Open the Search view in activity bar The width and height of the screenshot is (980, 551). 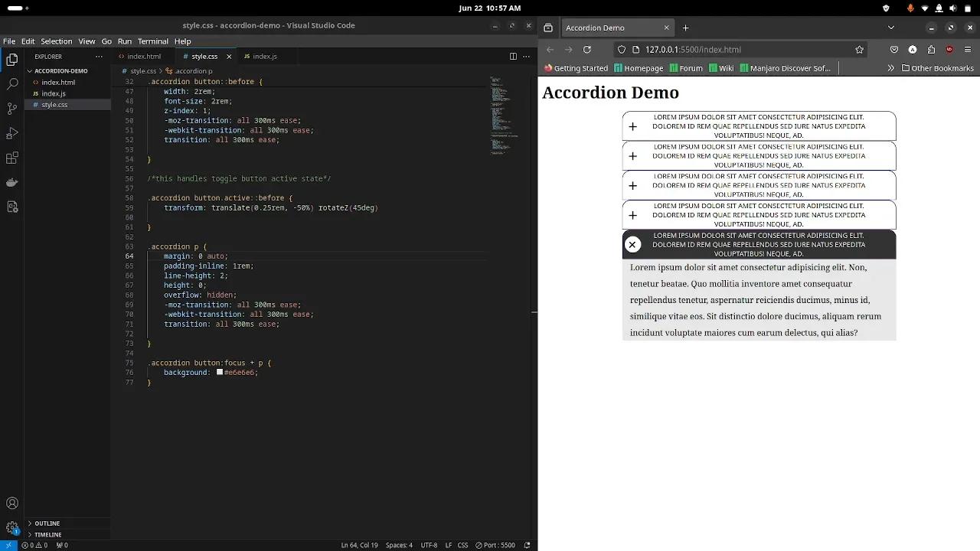coord(12,83)
